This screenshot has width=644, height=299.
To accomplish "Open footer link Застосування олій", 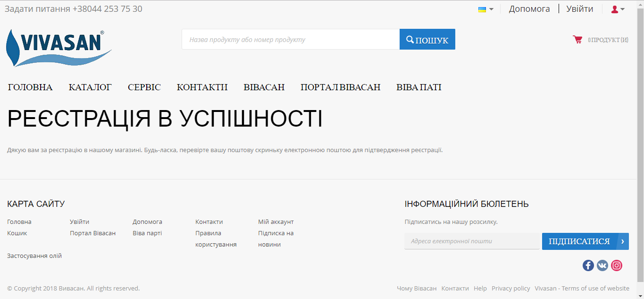I will (34, 256).
